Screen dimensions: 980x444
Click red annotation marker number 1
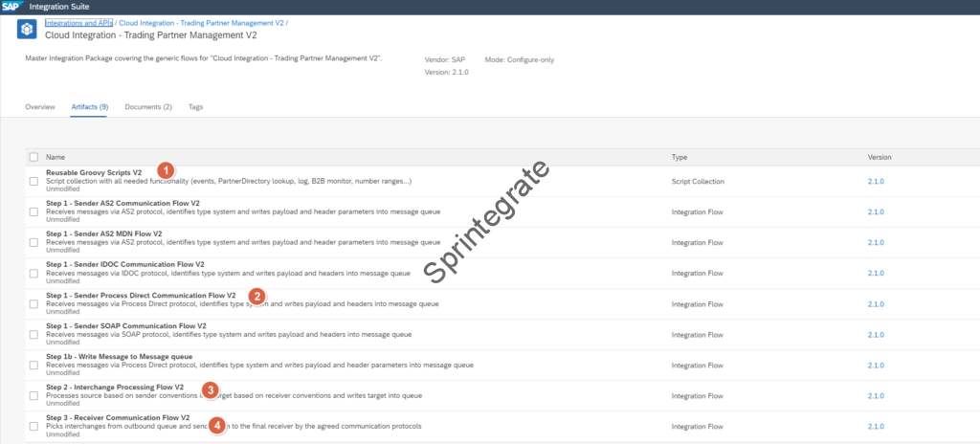point(166,170)
